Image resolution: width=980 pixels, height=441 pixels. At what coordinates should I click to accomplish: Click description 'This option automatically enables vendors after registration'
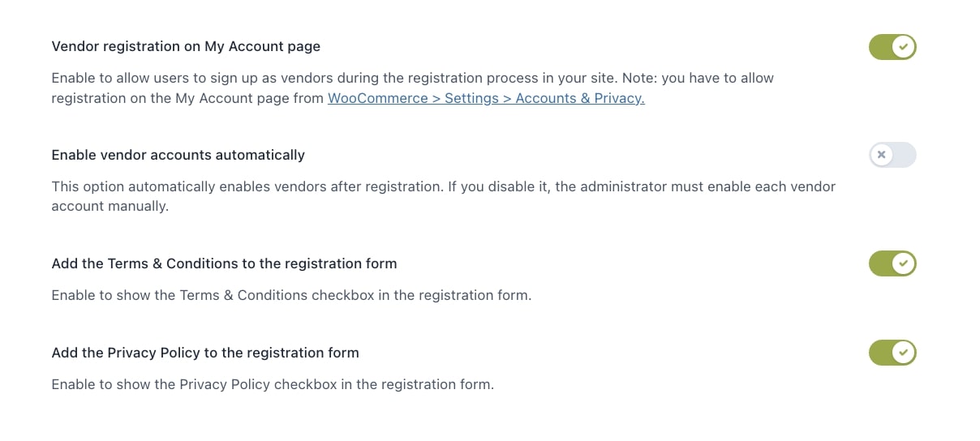tap(444, 195)
